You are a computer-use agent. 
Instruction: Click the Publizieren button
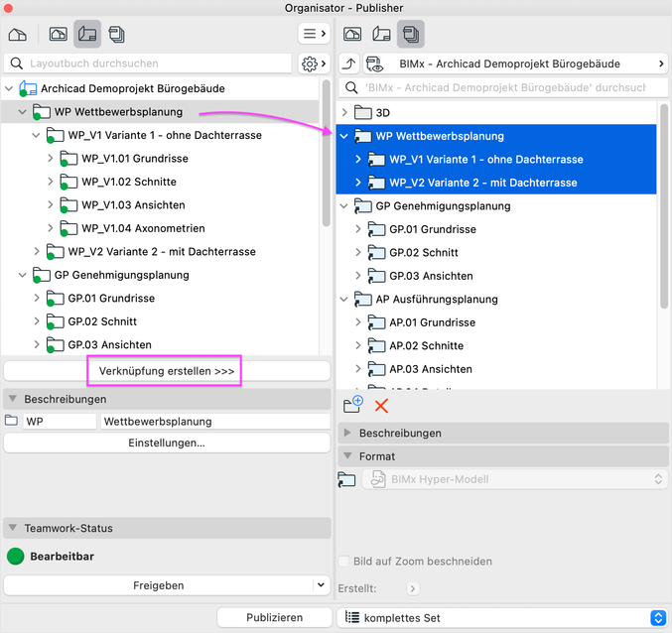pos(274,617)
